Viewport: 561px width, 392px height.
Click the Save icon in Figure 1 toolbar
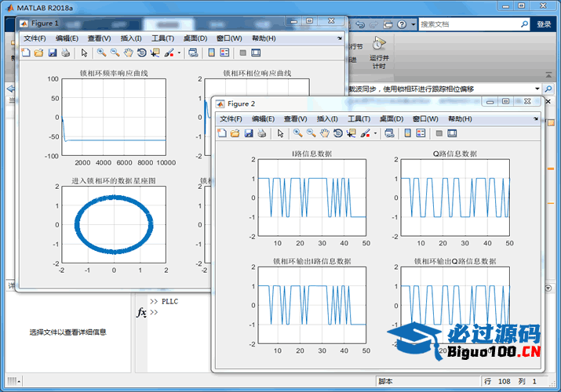tap(52, 53)
